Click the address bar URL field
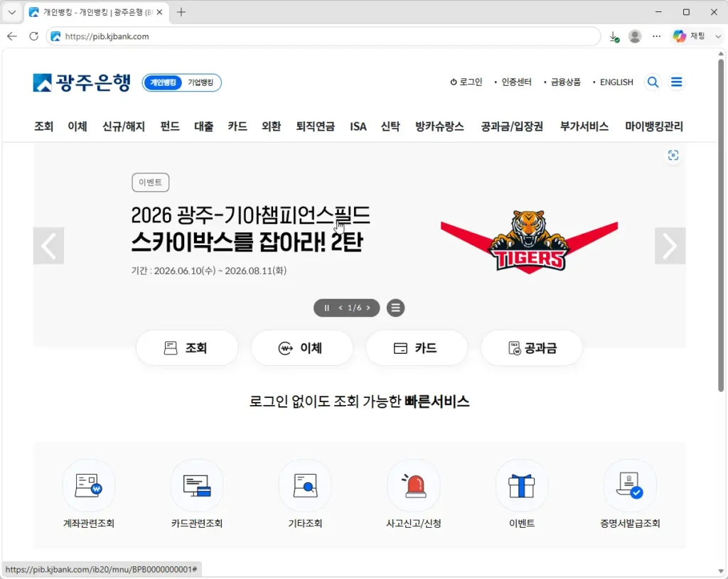728x579 pixels. click(x=323, y=36)
